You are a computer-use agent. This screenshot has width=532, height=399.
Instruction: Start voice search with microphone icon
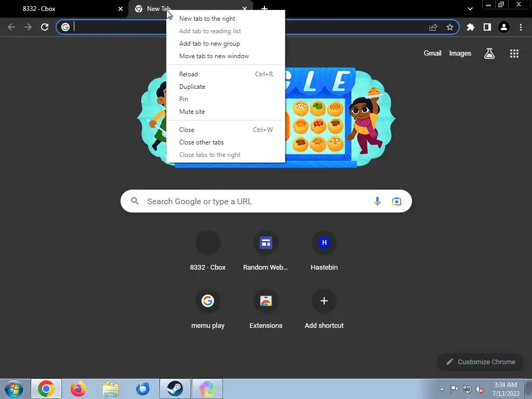[x=377, y=201]
